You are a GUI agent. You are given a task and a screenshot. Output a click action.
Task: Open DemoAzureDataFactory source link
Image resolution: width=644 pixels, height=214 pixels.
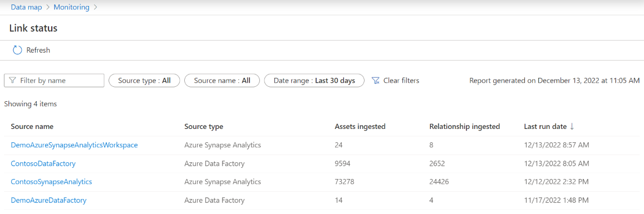pos(48,200)
